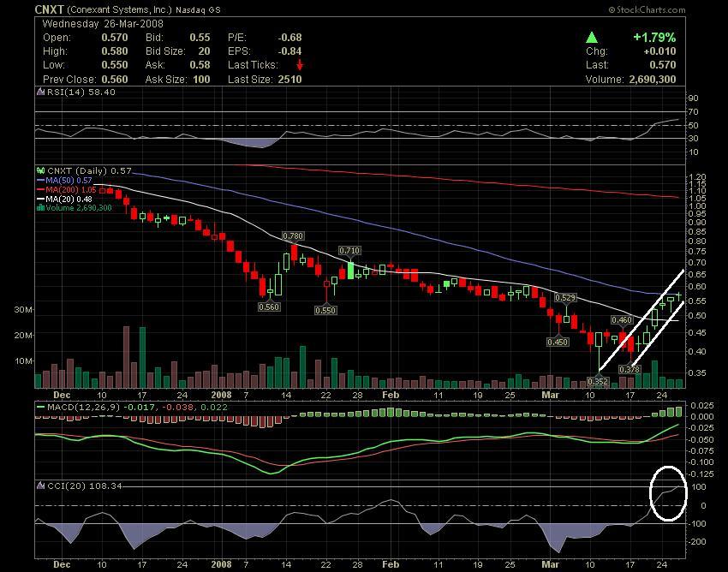The height and width of the screenshot is (572, 728).
Task: Click the CCI axis level -200
Action: (x=696, y=541)
